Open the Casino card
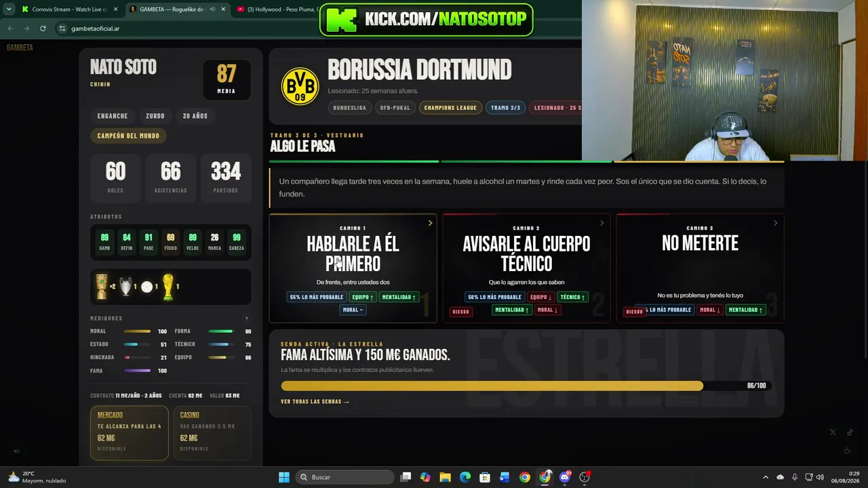 click(x=212, y=433)
